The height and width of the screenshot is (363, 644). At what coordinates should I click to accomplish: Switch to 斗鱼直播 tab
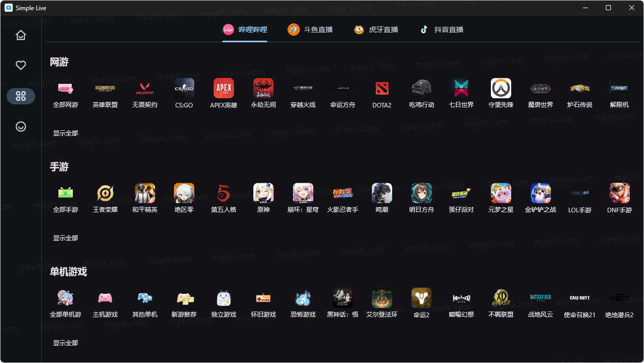tap(310, 30)
